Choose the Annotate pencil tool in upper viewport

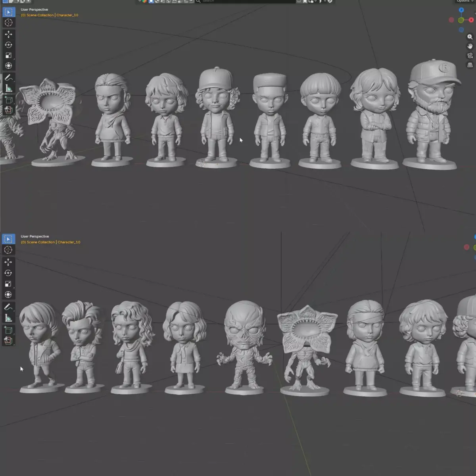pos(8,78)
